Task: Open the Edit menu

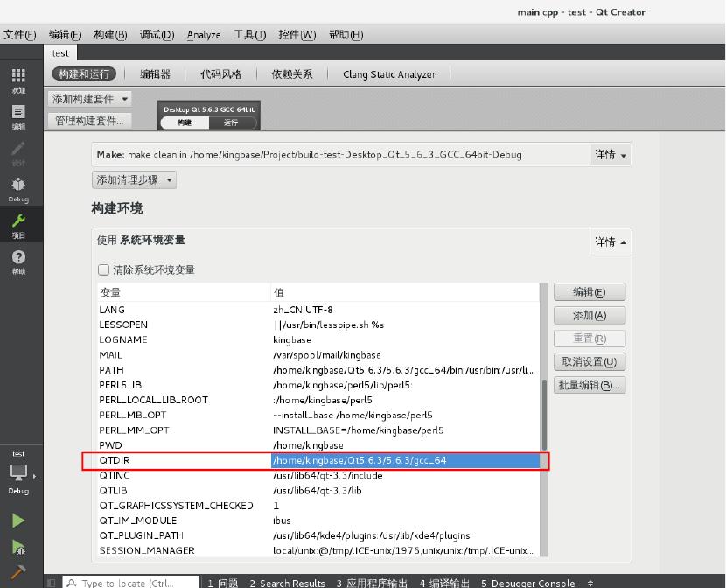Action: point(66,35)
